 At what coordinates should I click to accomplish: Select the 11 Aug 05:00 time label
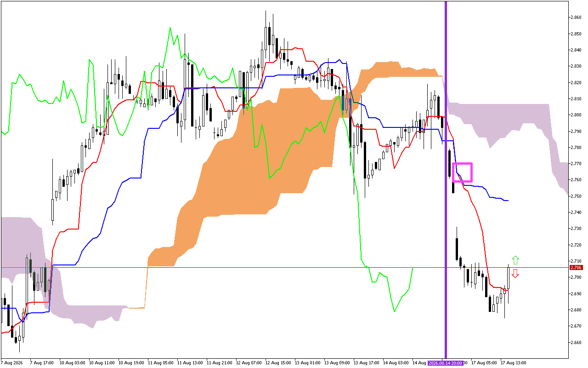point(161,363)
